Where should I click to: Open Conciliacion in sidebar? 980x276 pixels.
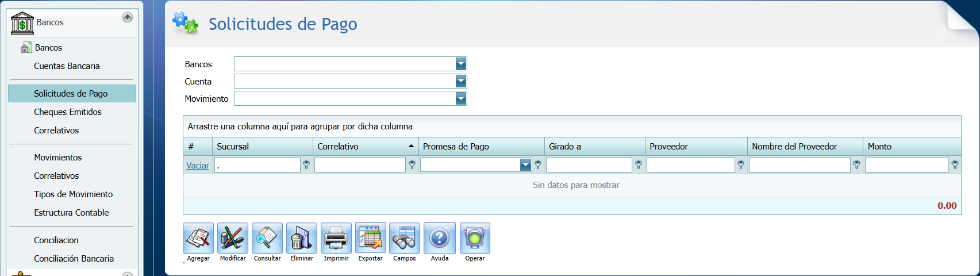click(x=56, y=240)
